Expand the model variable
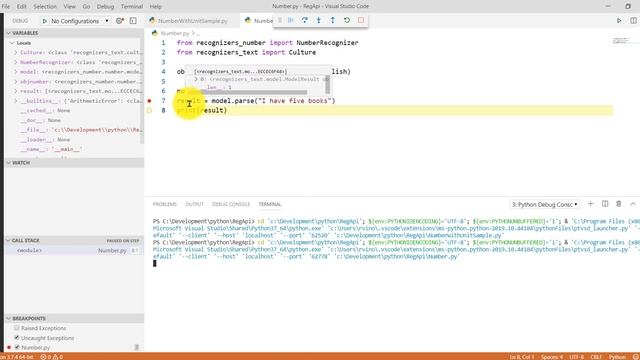640x360 pixels. pos(16,72)
